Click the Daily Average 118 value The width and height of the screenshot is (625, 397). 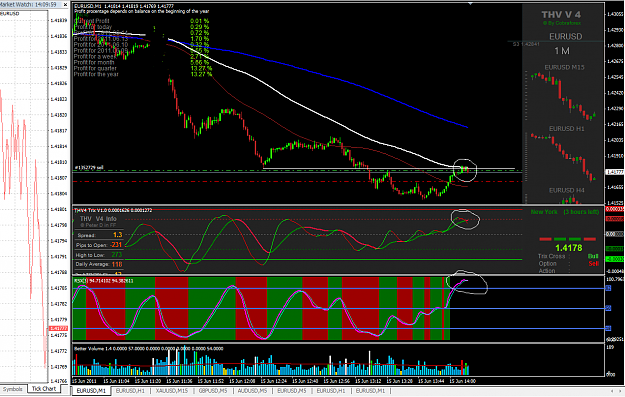pyautogui.click(x=117, y=264)
